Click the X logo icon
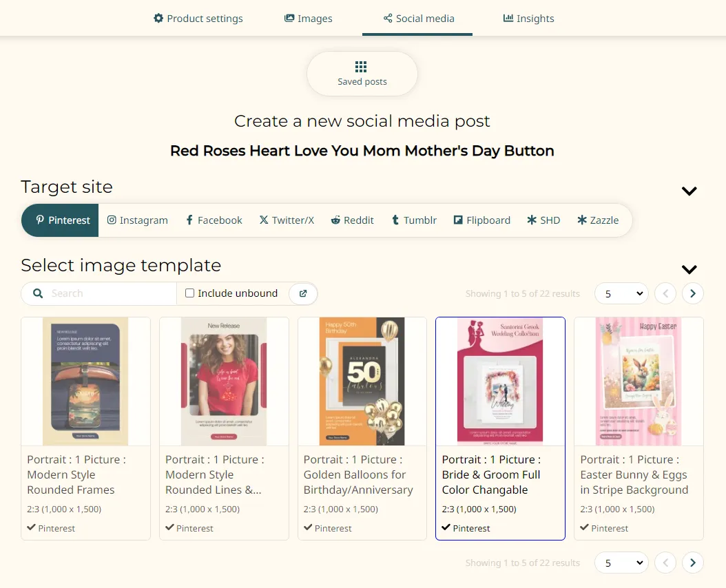Viewport: 726px width, 588px height. [x=263, y=220]
